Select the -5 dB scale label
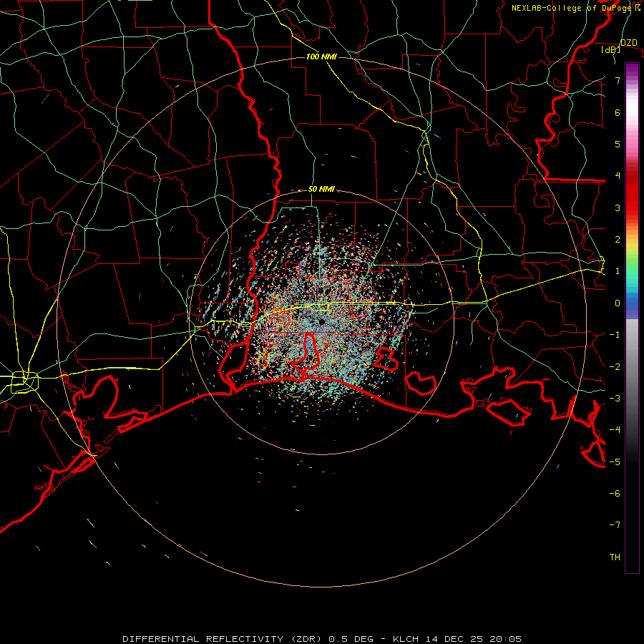The height and width of the screenshot is (644, 644). [615, 462]
